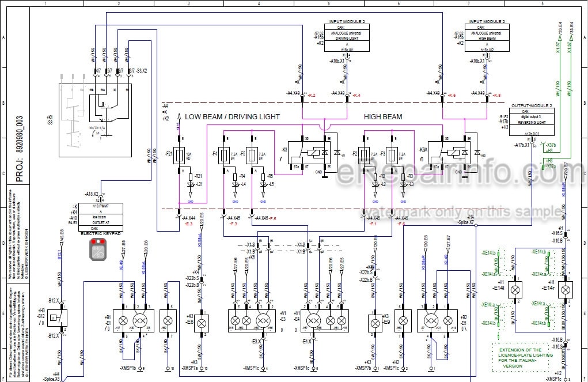Click the OUTPUT-MODULE 2 title
The image size is (588, 382).
click(532, 106)
